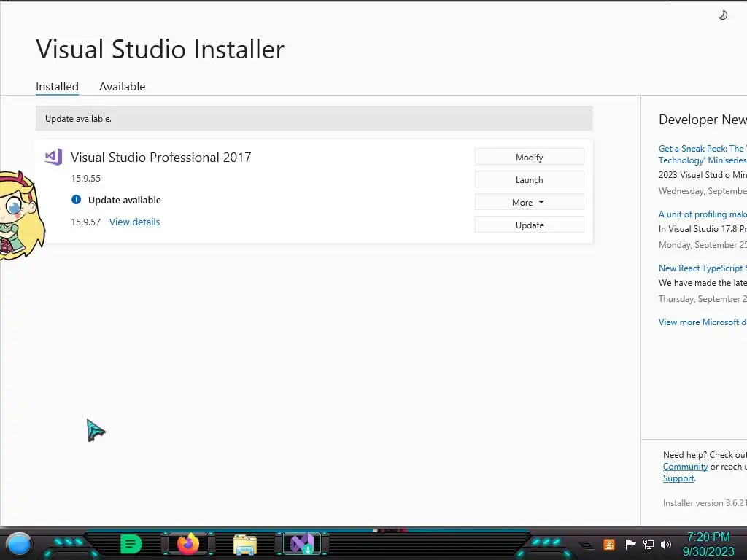Click the Modify button
The width and height of the screenshot is (747, 560).
click(530, 157)
